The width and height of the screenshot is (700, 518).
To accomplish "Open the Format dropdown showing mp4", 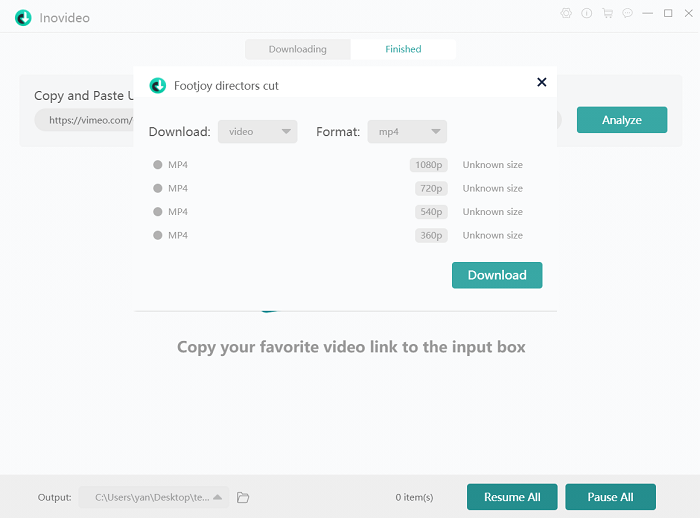I will (x=407, y=132).
